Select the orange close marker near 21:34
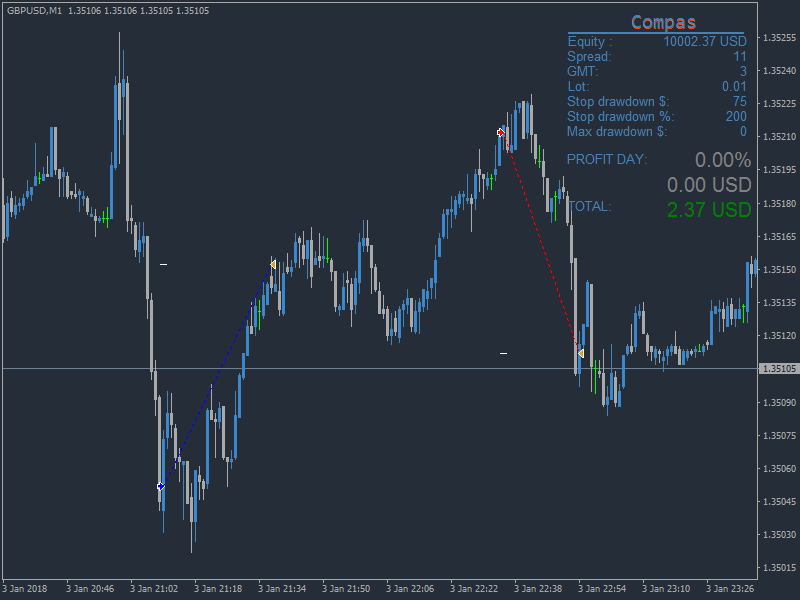The image size is (800, 600). tap(273, 264)
